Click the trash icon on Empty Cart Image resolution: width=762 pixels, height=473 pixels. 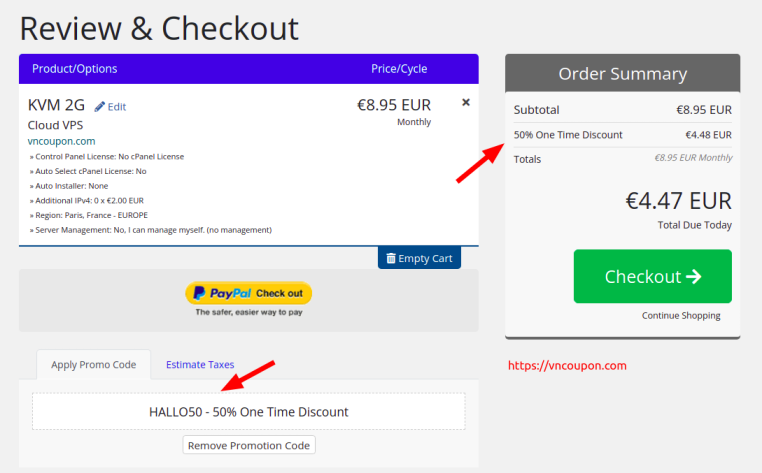point(391,258)
